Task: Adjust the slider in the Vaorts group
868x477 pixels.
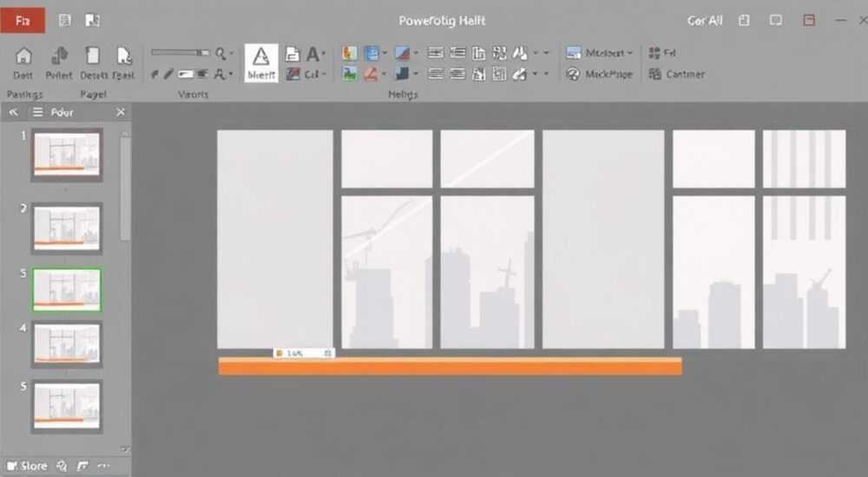Action: point(181,53)
